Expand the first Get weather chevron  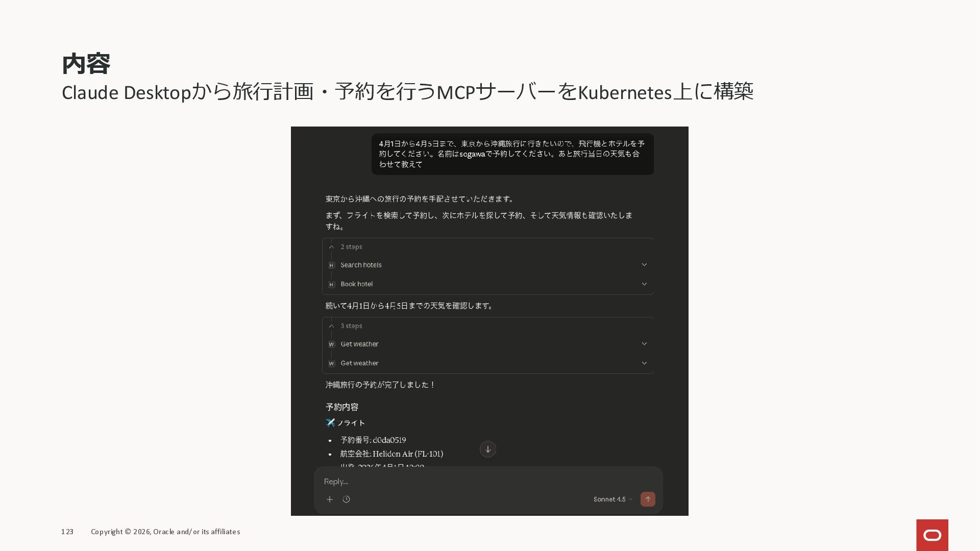644,344
